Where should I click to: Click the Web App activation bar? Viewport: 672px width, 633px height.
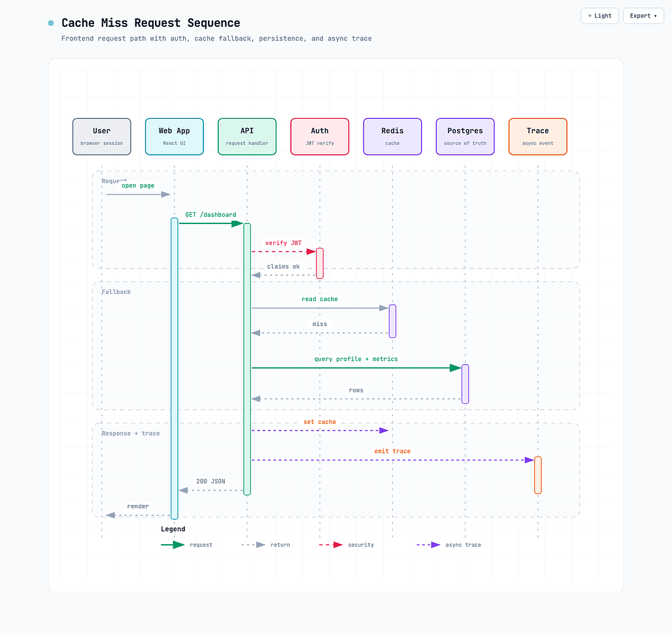click(x=175, y=368)
